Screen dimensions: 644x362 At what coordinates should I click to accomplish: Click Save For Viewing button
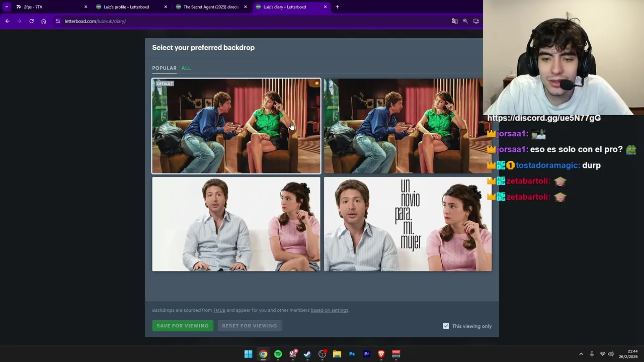tap(182, 326)
